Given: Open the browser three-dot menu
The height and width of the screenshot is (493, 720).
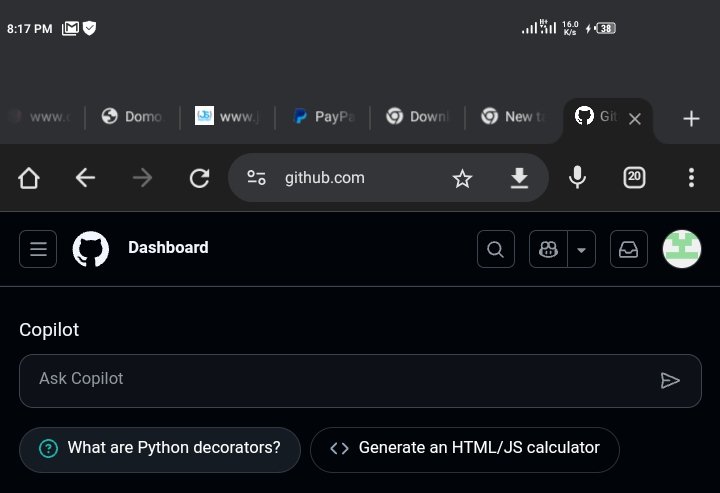Looking at the screenshot, I should click(691, 178).
